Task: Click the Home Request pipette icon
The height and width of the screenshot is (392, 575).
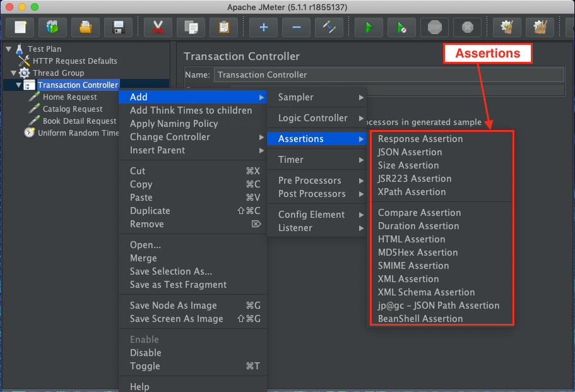Action: click(34, 97)
